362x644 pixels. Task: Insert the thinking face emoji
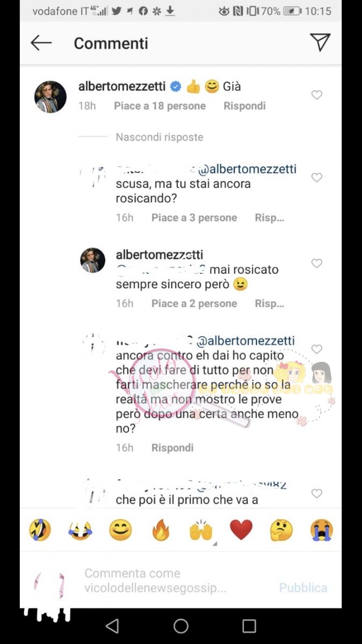pyautogui.click(x=281, y=530)
